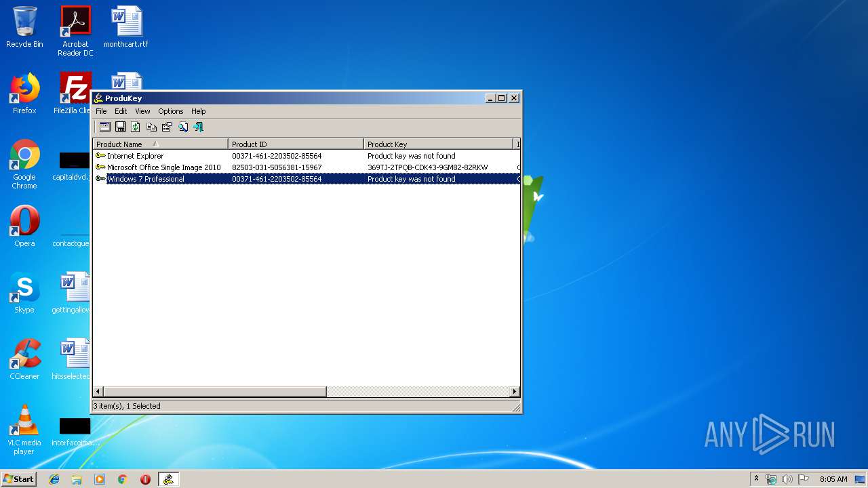Screen dimensions: 868x488
Task: Select the interfaceima desktop file
Action: point(75,432)
